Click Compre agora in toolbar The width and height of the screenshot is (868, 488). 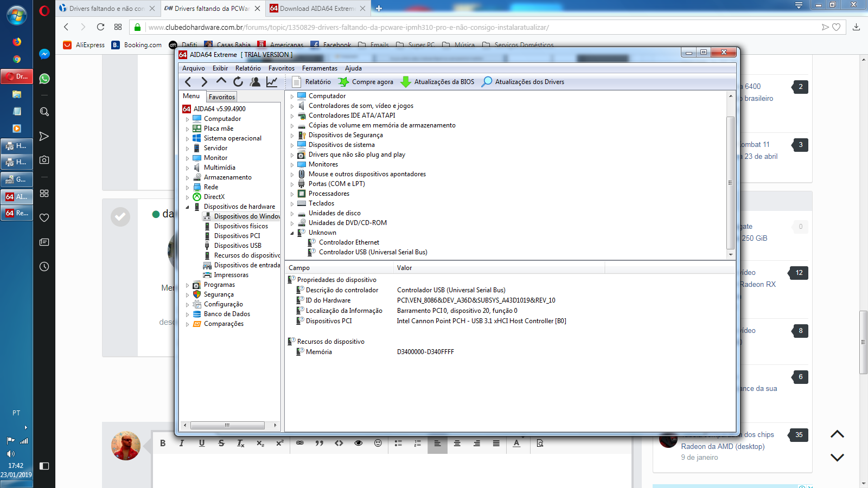point(366,82)
